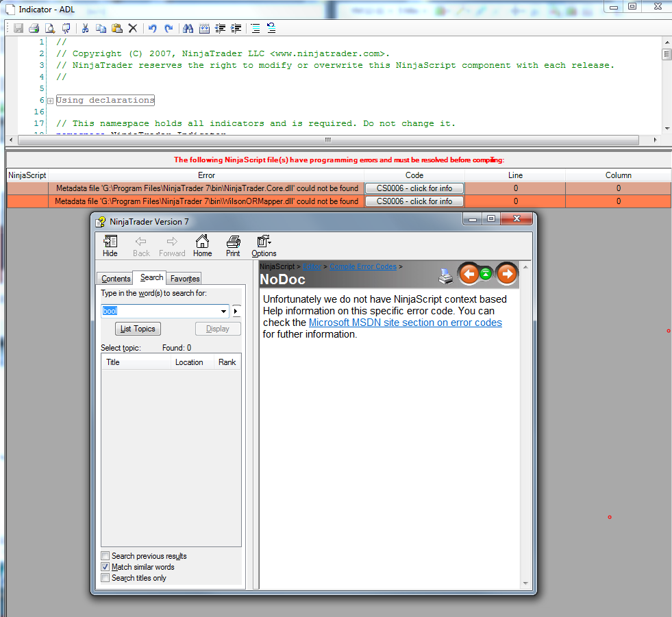This screenshot has width=672, height=617.
Task: Click the search operator arrow button
Action: tap(236, 311)
